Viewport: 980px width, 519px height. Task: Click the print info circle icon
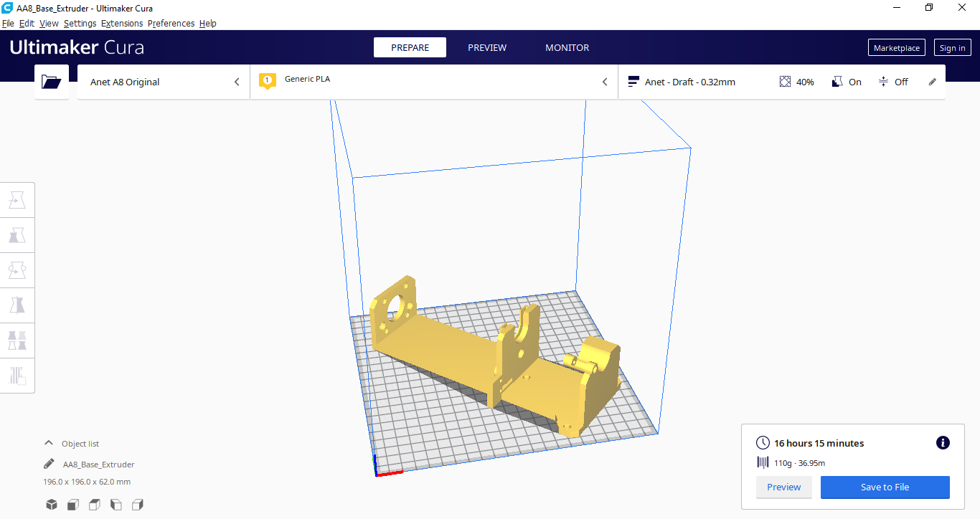click(943, 443)
